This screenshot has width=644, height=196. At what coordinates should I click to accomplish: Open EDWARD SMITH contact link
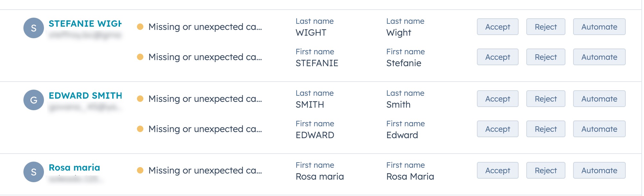point(85,95)
